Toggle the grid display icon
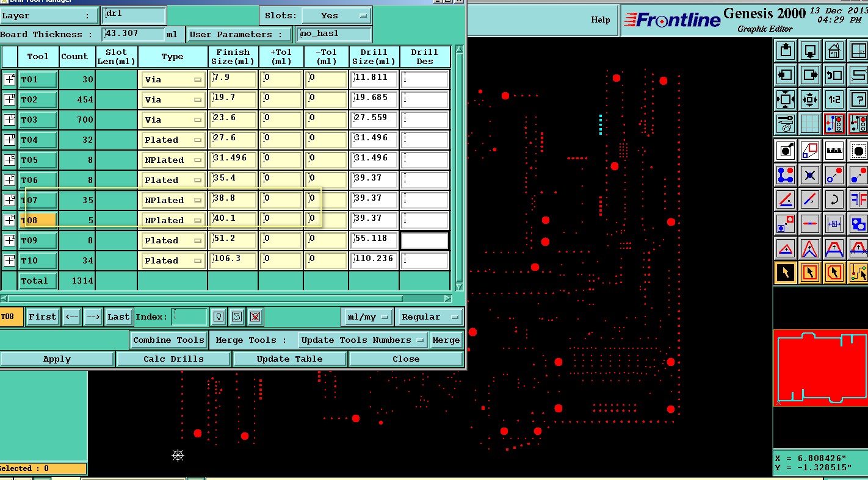This screenshot has width=868, height=480. (x=809, y=123)
